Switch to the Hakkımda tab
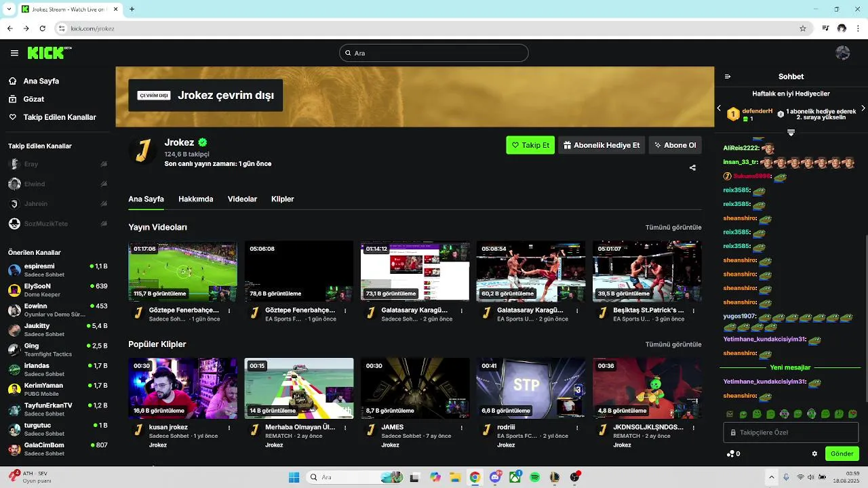This screenshot has height=488, width=868. click(196, 199)
